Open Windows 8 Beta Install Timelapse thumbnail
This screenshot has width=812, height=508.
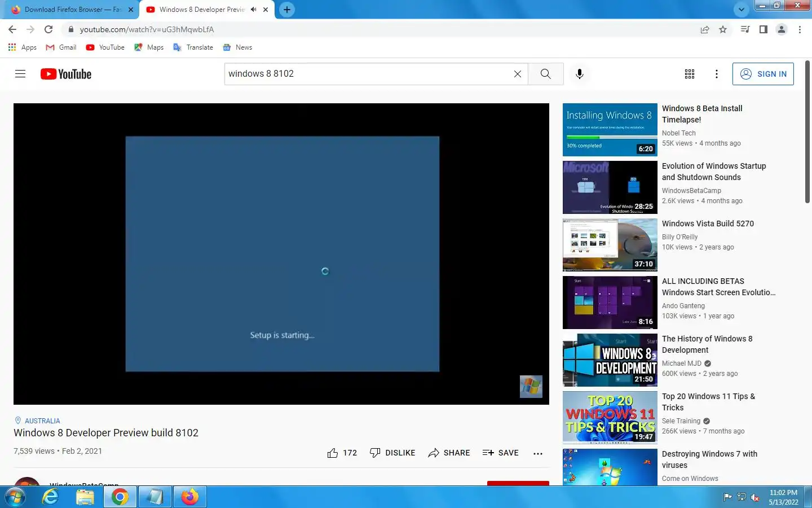coord(610,130)
